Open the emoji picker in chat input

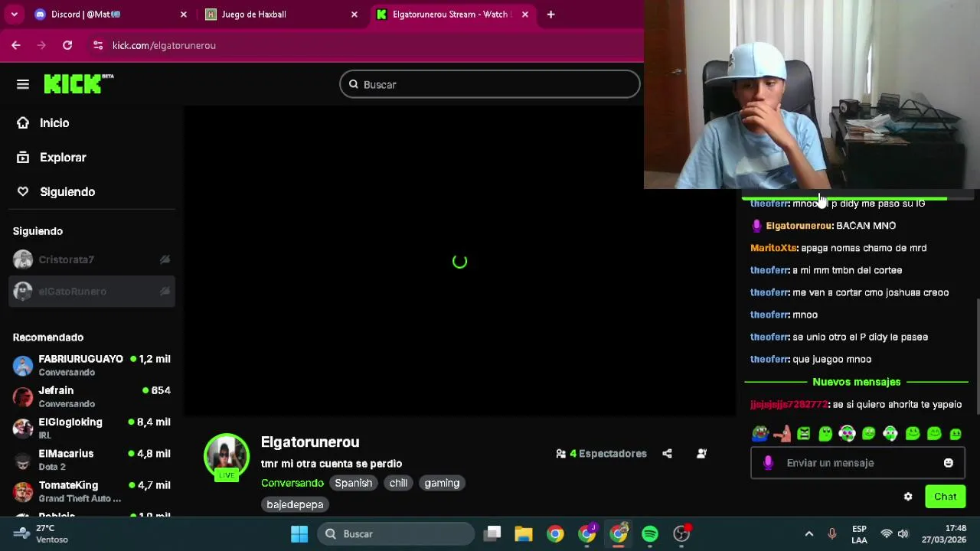pyautogui.click(x=949, y=463)
